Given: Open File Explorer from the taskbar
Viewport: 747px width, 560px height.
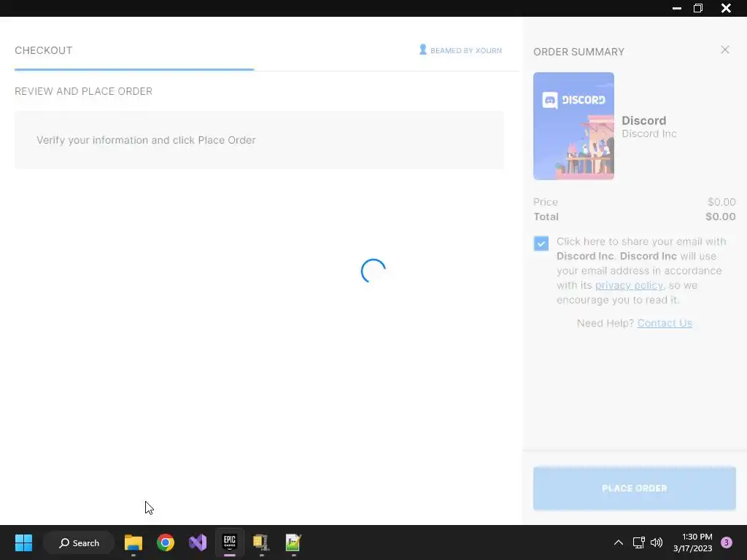Looking at the screenshot, I should tap(133, 542).
